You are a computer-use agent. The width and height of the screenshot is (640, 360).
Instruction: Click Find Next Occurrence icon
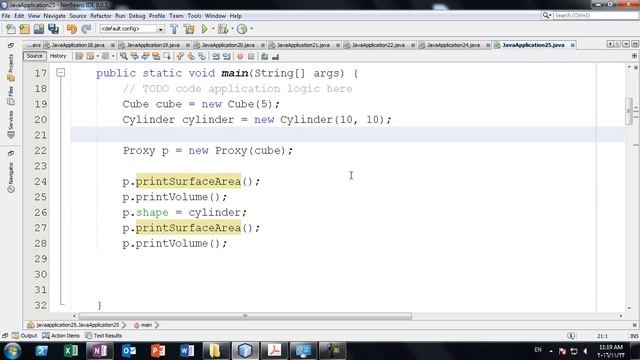click(x=145, y=56)
